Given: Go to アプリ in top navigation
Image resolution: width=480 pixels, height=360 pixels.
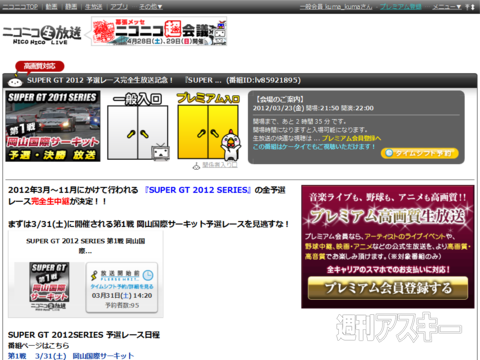Looking at the screenshot, I should tap(119, 6).
